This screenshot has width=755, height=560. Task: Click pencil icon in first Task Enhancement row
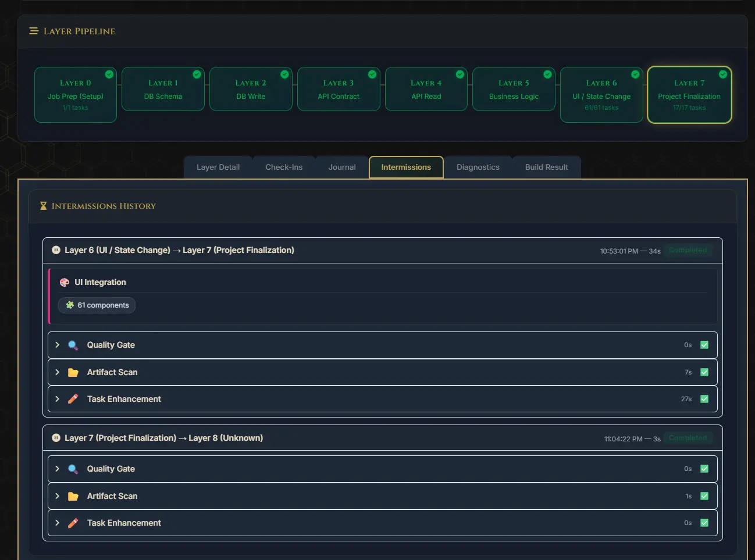click(73, 399)
